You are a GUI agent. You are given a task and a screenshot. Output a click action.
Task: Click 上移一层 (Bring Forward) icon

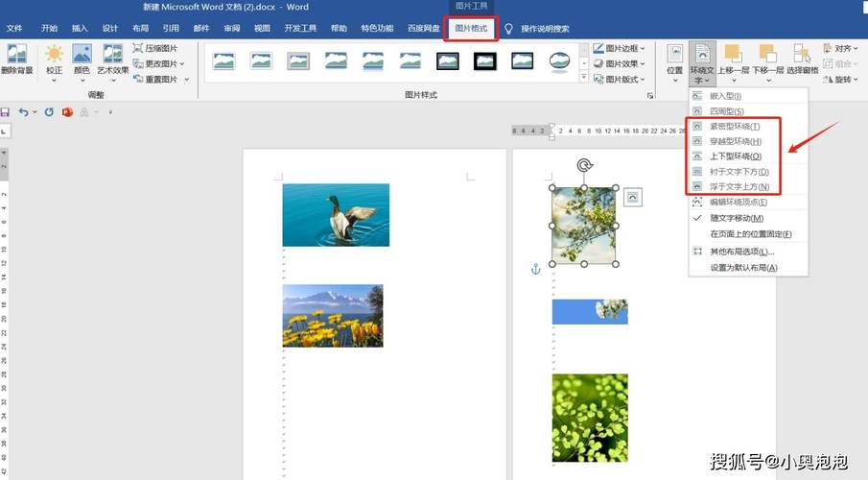[x=733, y=55]
